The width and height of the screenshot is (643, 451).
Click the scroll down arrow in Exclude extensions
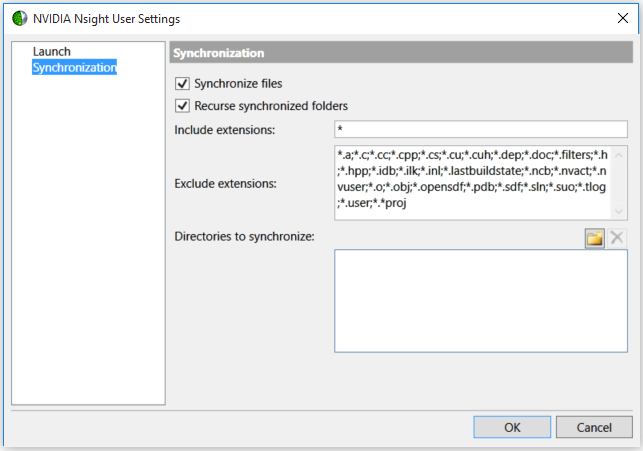click(x=619, y=211)
